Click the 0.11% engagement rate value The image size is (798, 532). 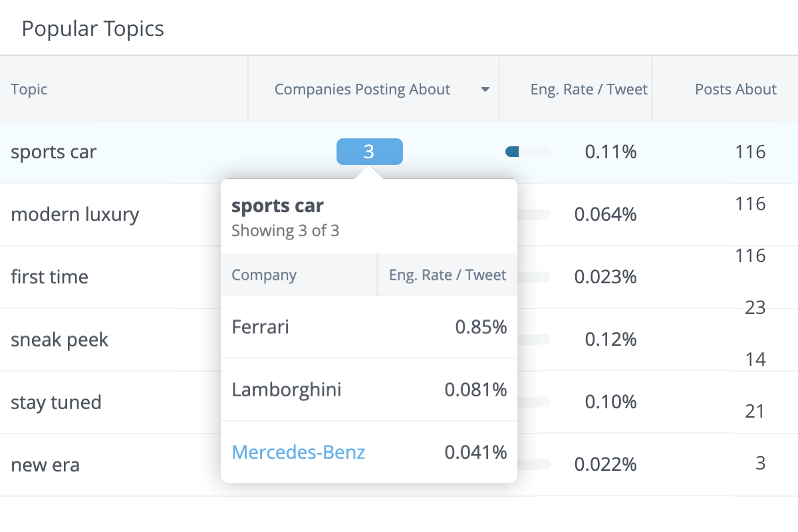click(610, 152)
